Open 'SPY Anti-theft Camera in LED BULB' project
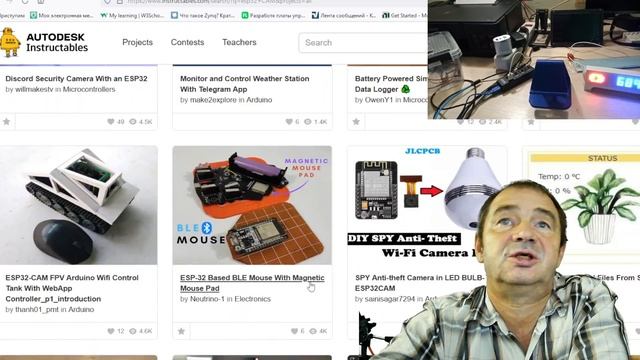The image size is (640, 360). pos(419,283)
